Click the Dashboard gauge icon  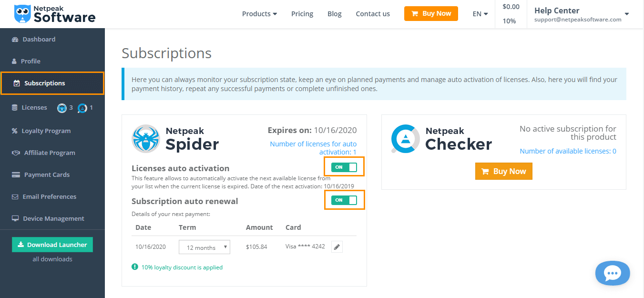[15, 40]
